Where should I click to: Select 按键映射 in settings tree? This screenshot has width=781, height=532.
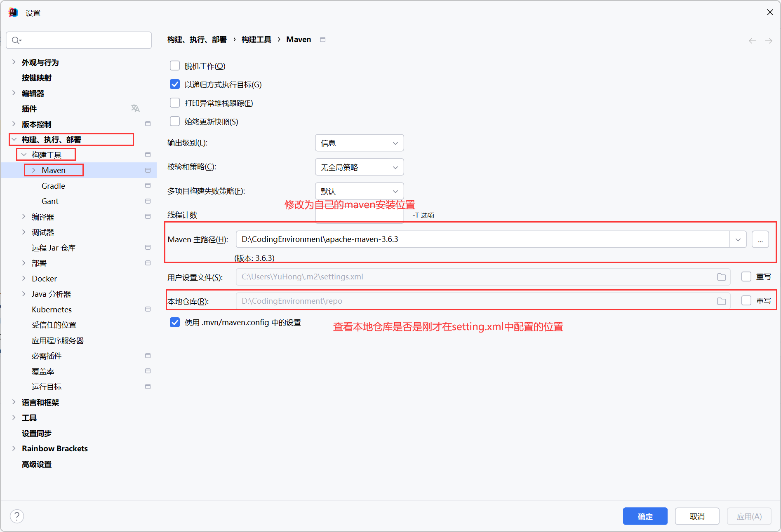coord(37,78)
